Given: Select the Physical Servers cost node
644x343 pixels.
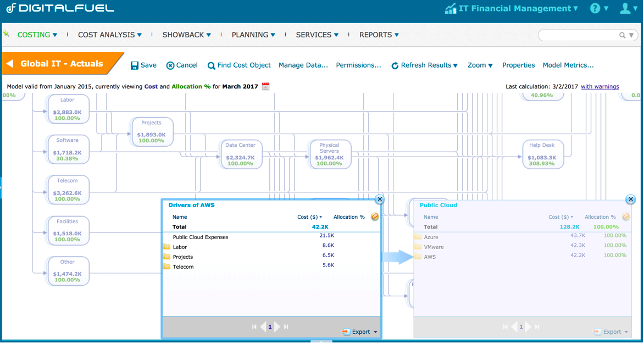Looking at the screenshot, I should 329,154.
